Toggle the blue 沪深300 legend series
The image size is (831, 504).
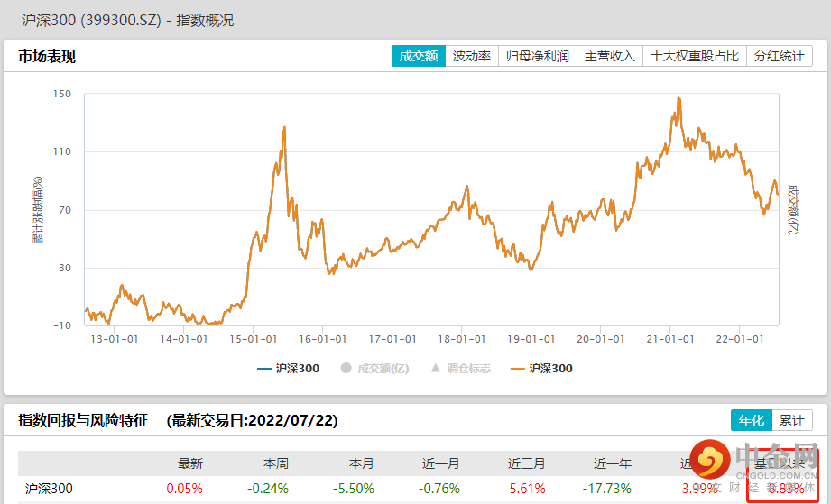coord(289,369)
